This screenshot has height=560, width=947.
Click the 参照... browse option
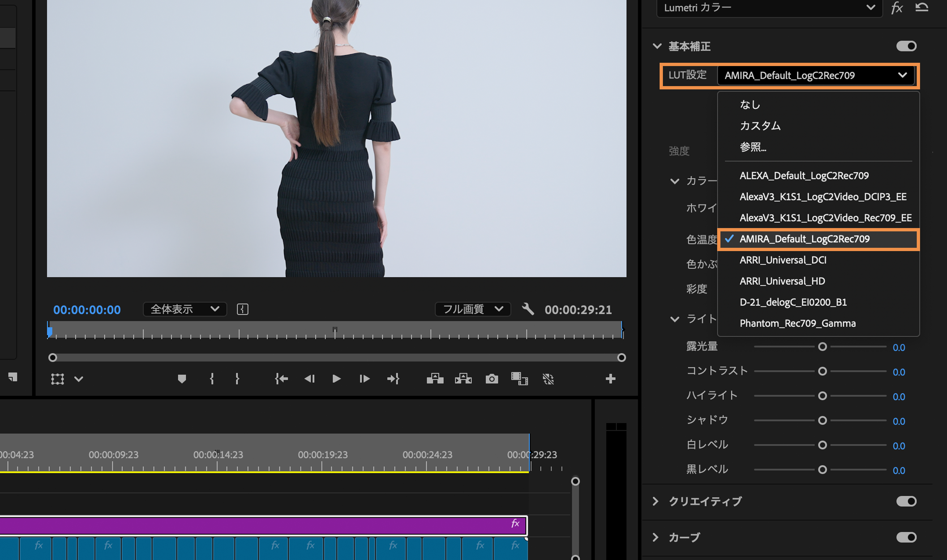[x=753, y=147]
